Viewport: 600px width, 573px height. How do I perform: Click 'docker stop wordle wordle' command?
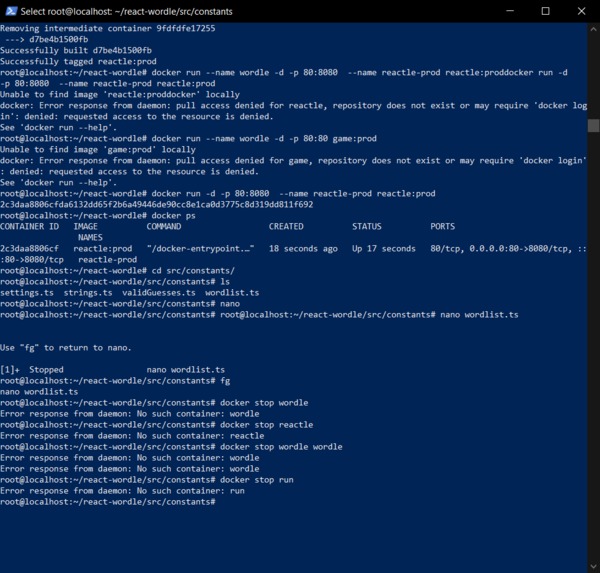281,447
